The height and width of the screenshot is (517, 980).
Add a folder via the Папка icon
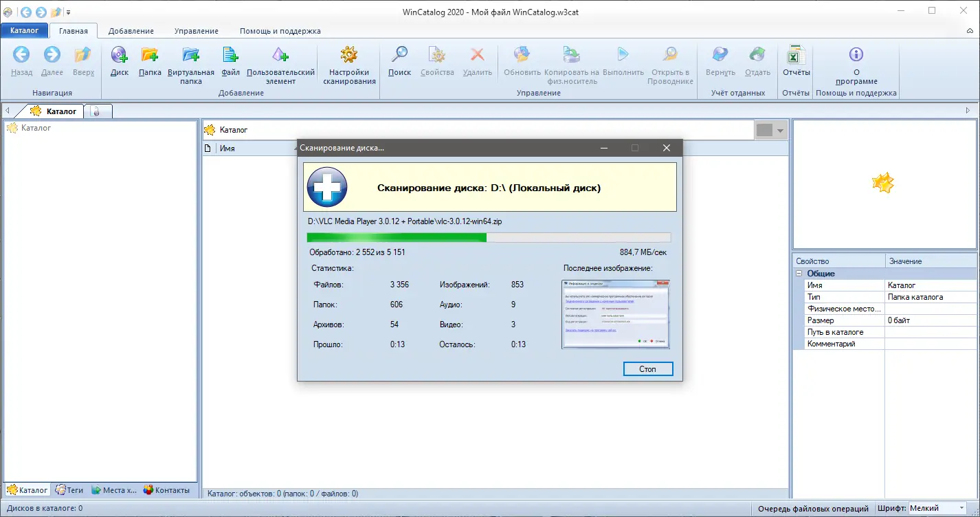coord(149,55)
